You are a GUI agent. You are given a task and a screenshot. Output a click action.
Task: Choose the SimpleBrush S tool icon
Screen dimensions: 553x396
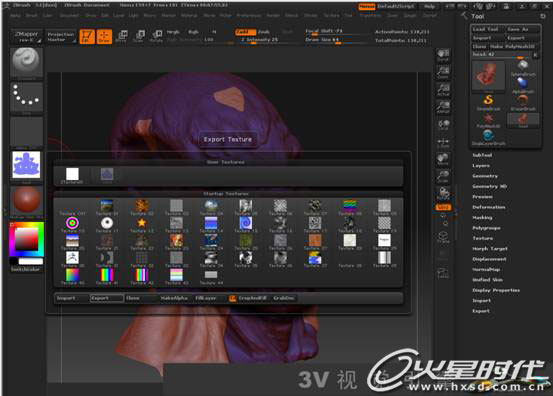click(488, 103)
